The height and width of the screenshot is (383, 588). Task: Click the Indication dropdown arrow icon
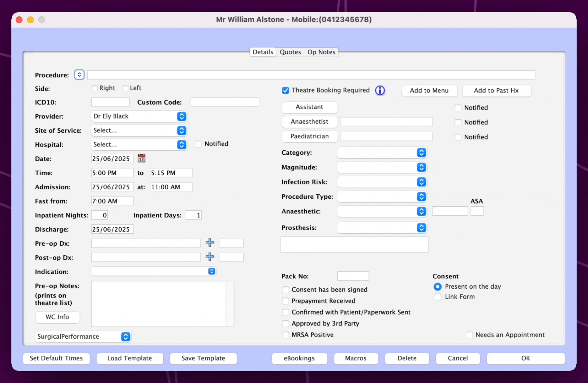(x=212, y=271)
